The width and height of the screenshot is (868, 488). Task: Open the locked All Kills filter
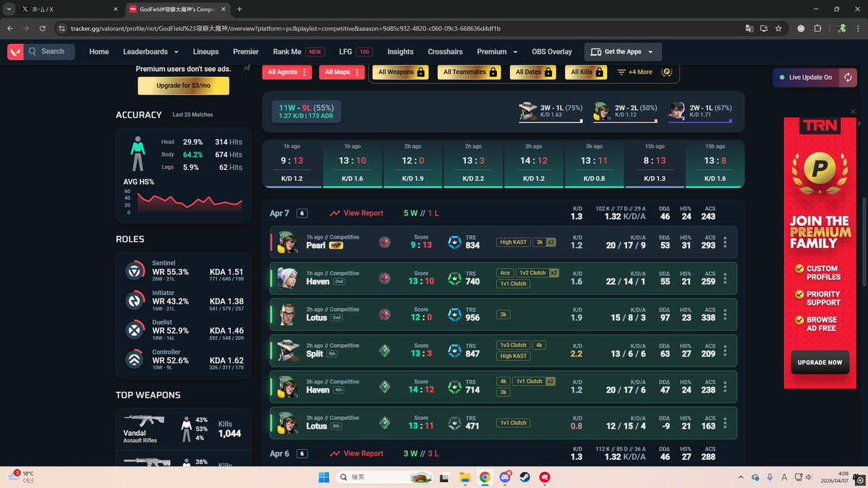587,72
